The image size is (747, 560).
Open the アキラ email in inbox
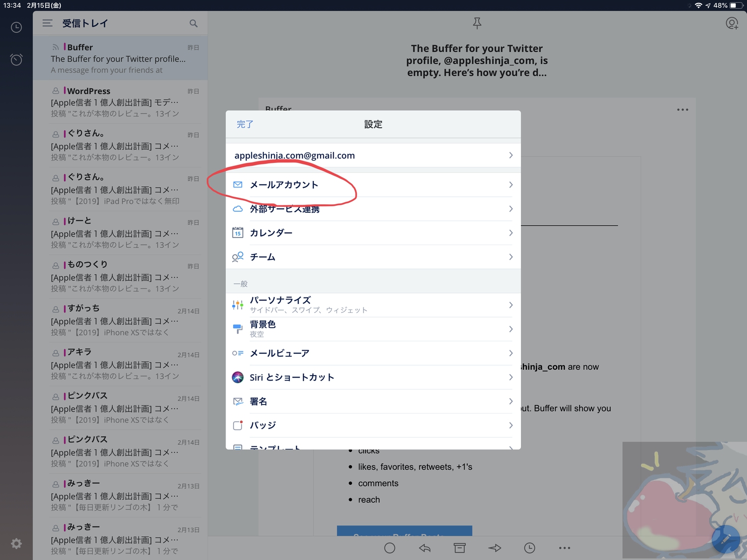click(x=120, y=365)
